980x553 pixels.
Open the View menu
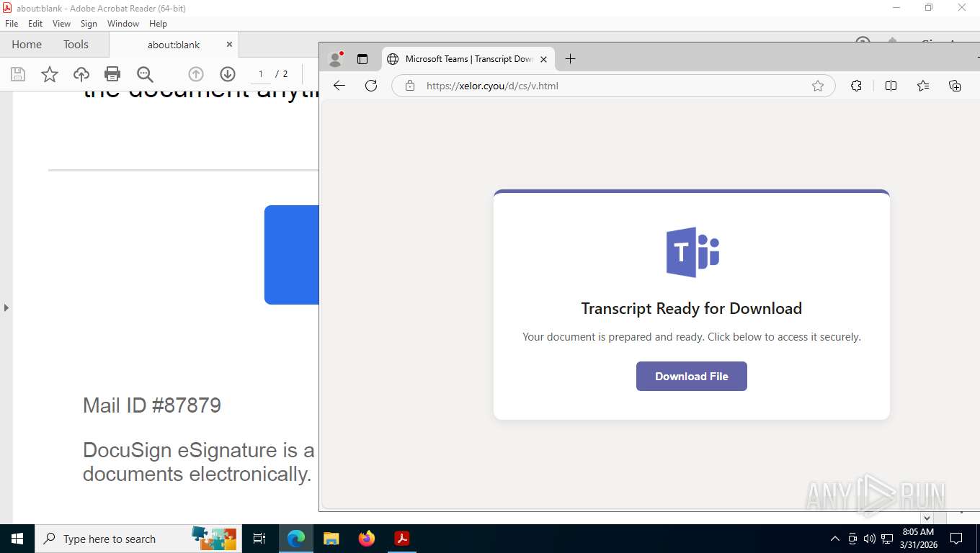pyautogui.click(x=62, y=24)
